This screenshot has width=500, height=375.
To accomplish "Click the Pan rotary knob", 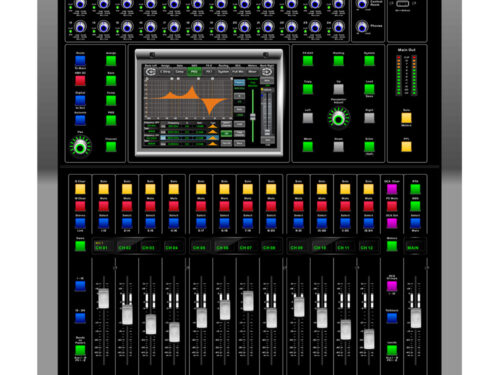I will click(80, 147).
